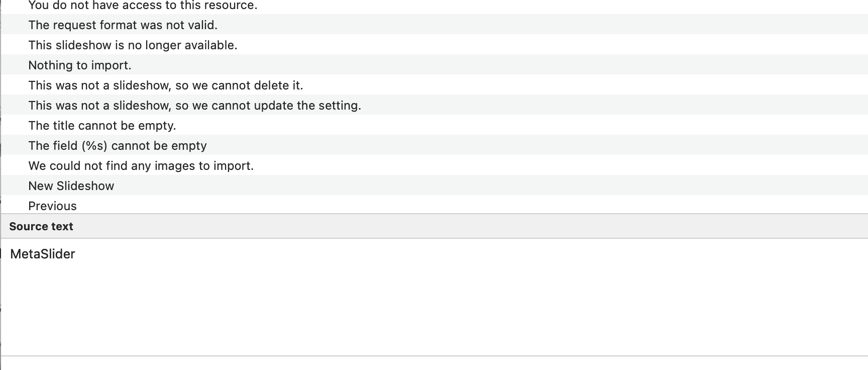Click the "MetaSlider" source text
Screen dimensions: 868x370
pos(43,254)
